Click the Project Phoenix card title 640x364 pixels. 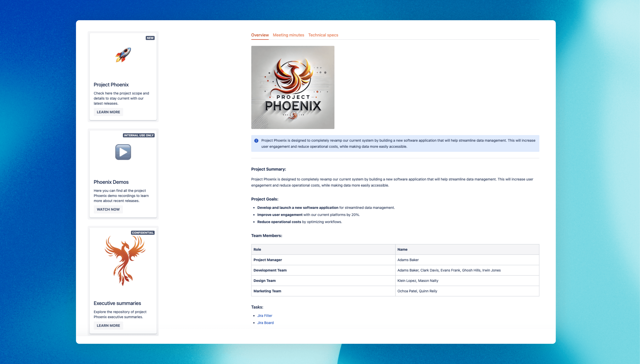(x=111, y=85)
